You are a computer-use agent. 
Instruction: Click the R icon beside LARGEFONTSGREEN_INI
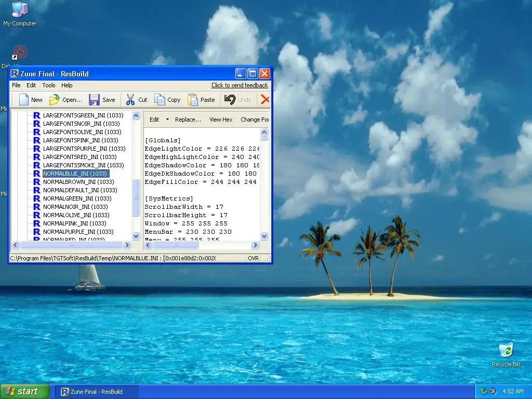tap(37, 115)
